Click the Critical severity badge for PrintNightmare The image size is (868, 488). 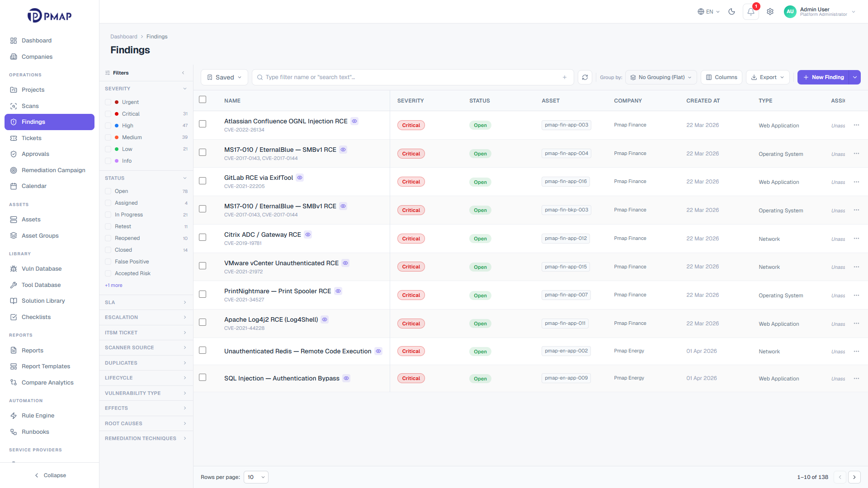[411, 295]
